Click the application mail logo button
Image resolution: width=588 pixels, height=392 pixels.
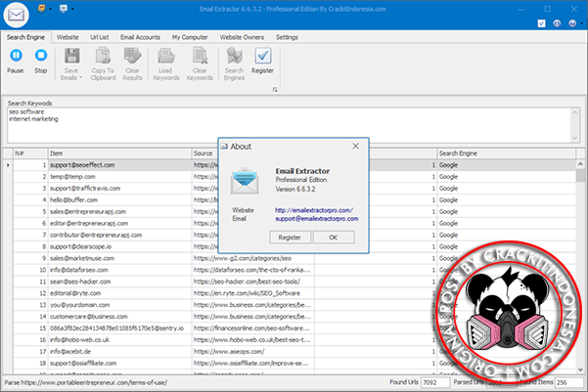coord(16,15)
